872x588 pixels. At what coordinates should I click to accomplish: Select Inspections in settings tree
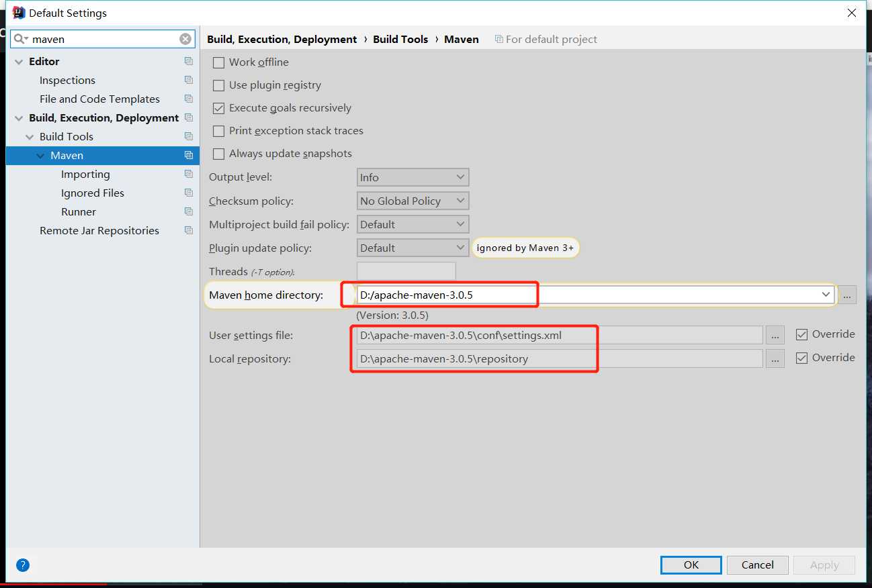pyautogui.click(x=67, y=80)
